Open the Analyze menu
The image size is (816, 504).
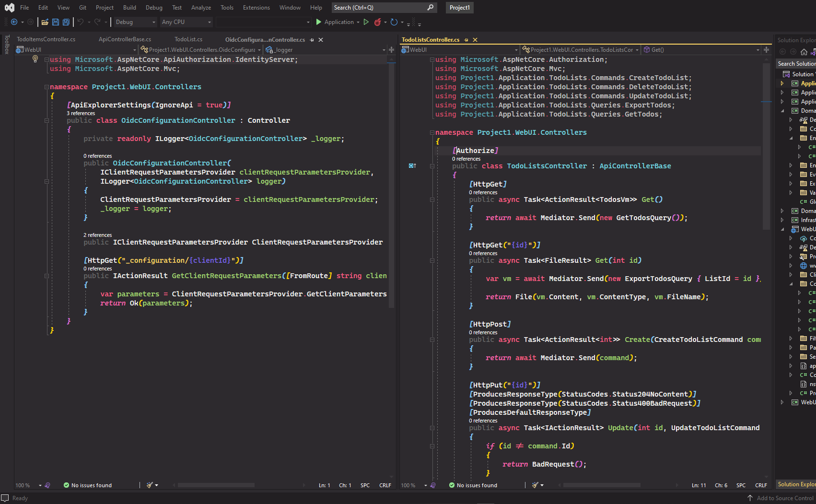201,8
